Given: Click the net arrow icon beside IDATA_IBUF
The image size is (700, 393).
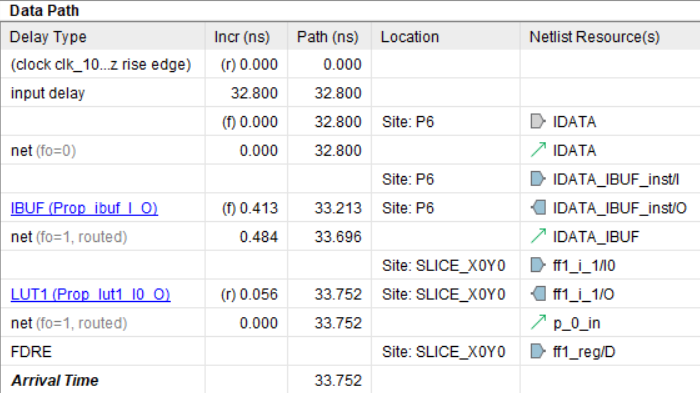Looking at the screenshot, I should pos(538,236).
